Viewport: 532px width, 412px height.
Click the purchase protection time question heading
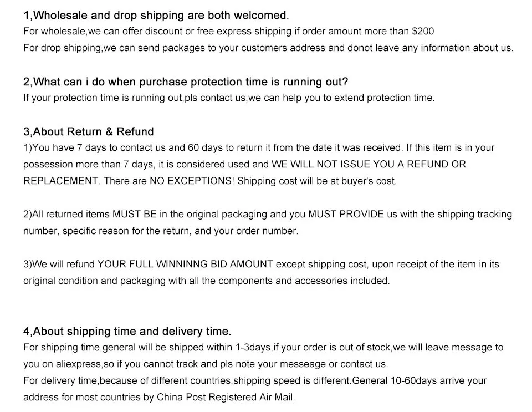point(186,82)
